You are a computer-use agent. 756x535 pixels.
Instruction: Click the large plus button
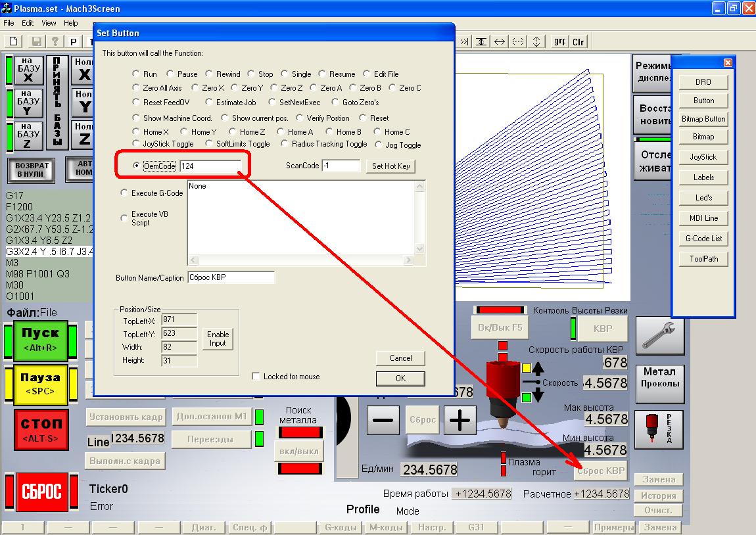tap(460, 420)
